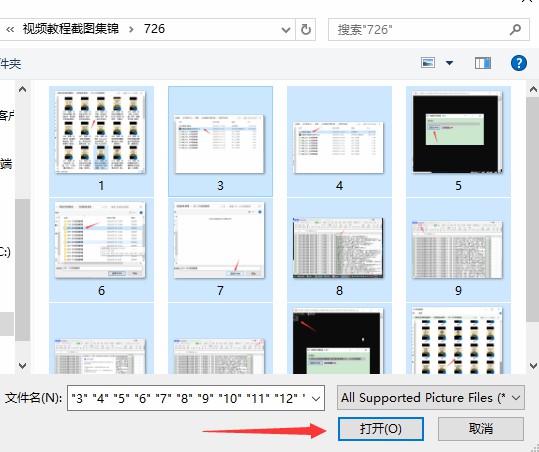Expand the view options dropdown arrow
Screen dimensions: 539x452
coord(449,63)
